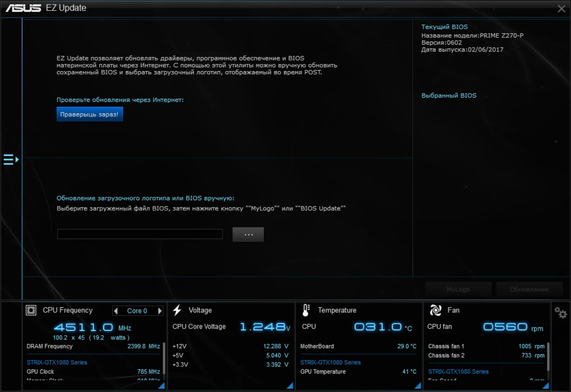Click the browse '...' button
This screenshot has height=392, width=571.
(248, 234)
